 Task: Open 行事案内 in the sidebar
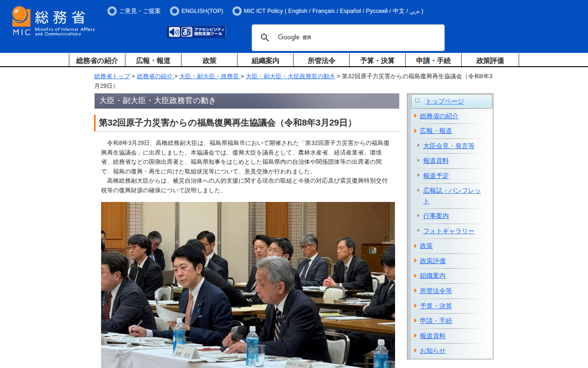point(436,216)
